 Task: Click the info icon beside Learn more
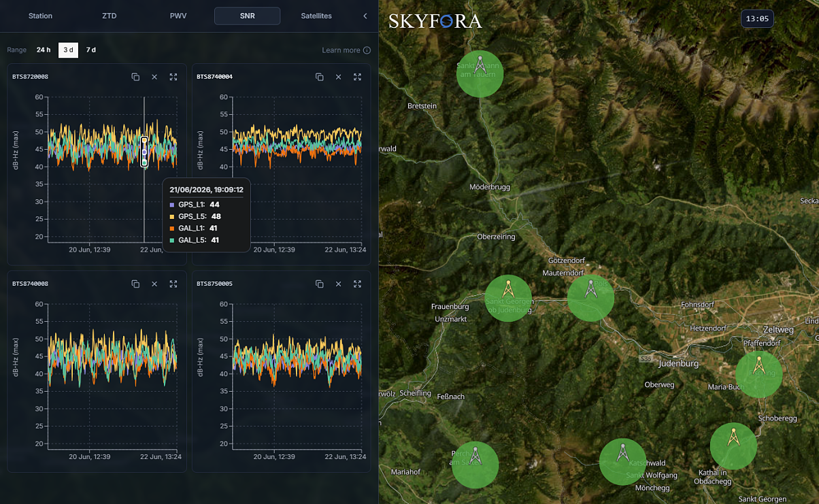point(367,50)
